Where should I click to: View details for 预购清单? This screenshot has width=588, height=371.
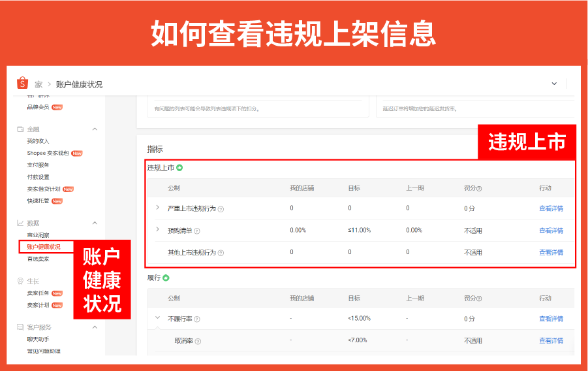(x=551, y=231)
